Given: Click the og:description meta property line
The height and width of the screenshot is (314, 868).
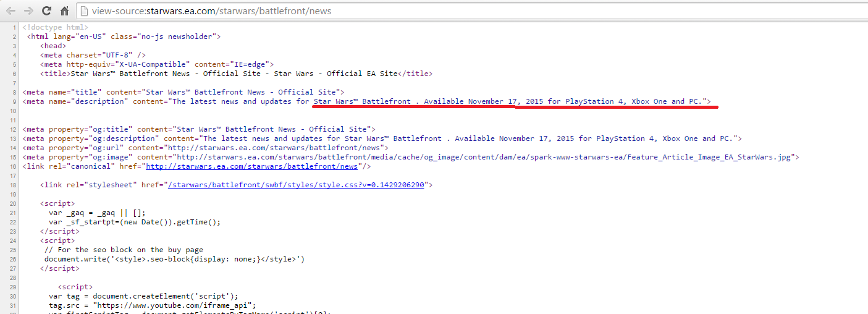Looking at the screenshot, I should pos(382,138).
